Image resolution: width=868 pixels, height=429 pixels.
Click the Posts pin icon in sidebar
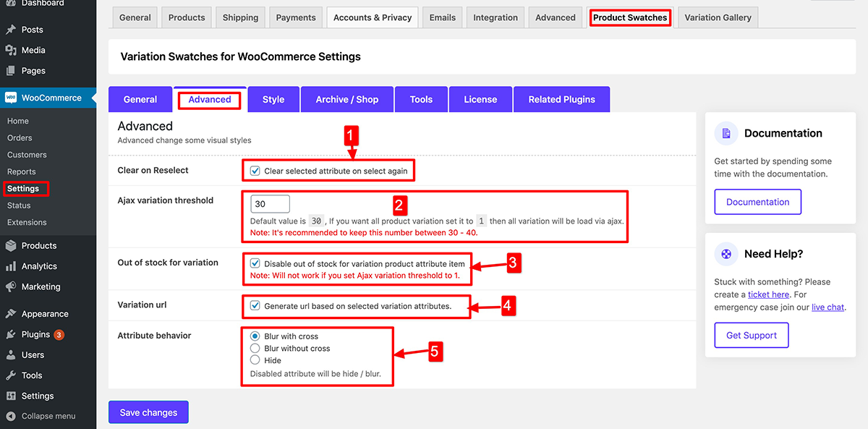pos(11,30)
